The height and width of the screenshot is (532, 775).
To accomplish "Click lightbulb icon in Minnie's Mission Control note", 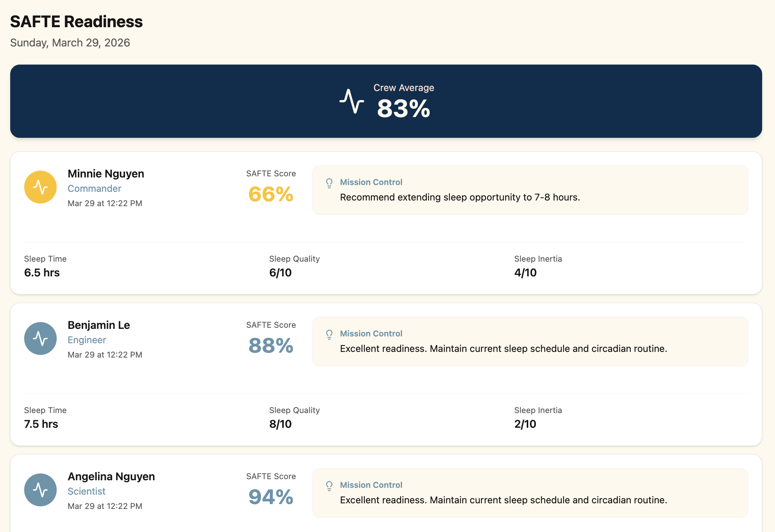I will click(329, 183).
